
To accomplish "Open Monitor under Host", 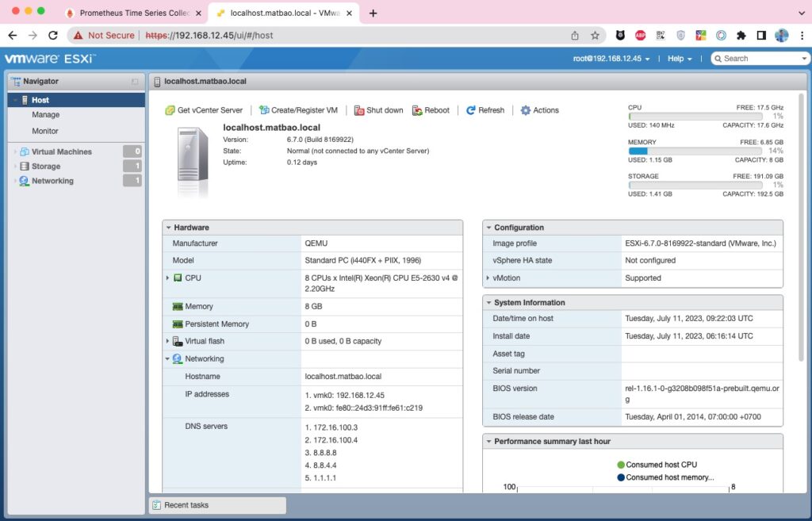I will point(45,131).
